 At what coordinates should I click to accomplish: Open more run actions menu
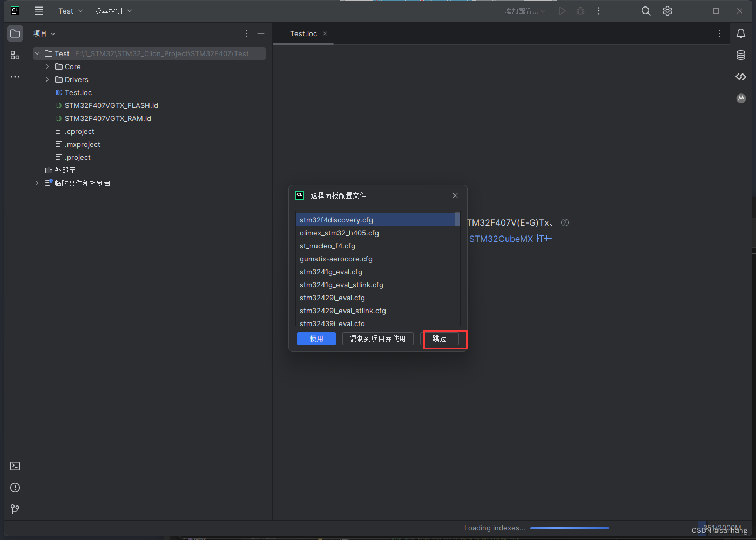point(599,11)
